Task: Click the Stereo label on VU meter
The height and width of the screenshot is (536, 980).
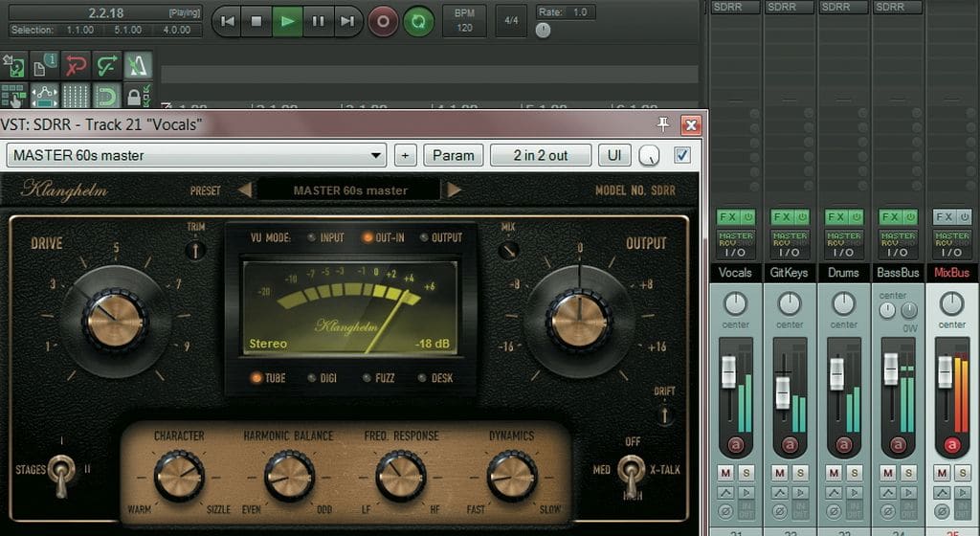Action: tap(268, 344)
